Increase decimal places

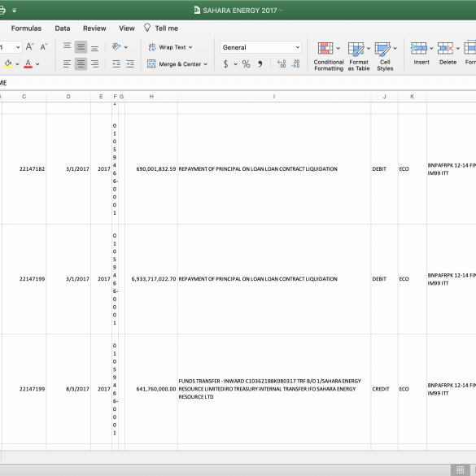tap(282, 63)
